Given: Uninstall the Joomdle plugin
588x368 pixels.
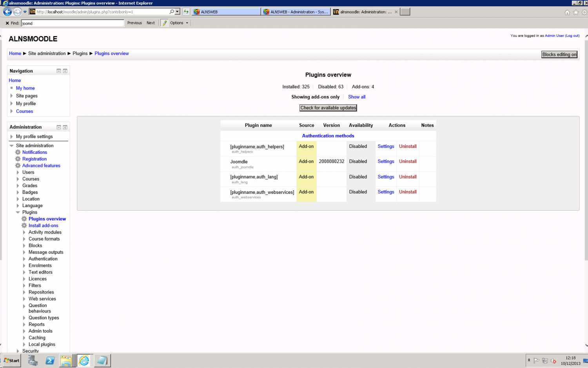Looking at the screenshot, I should [408, 162].
